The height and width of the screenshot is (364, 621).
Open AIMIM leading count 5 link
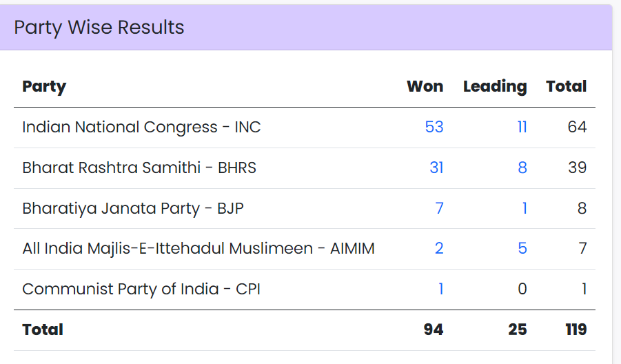522,248
